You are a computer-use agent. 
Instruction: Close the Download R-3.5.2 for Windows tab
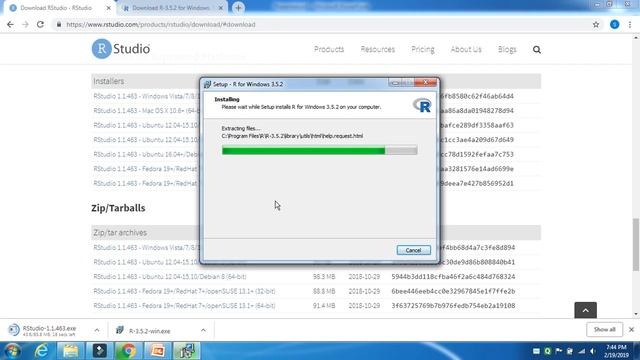pyautogui.click(x=220, y=8)
